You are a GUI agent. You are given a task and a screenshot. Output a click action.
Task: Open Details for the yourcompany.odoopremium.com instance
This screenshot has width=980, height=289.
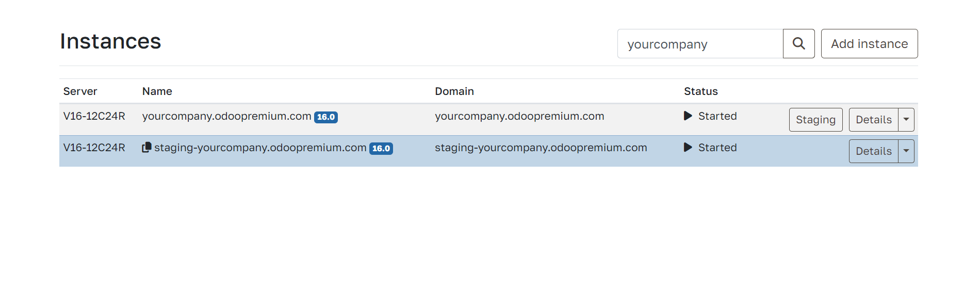coord(873,120)
